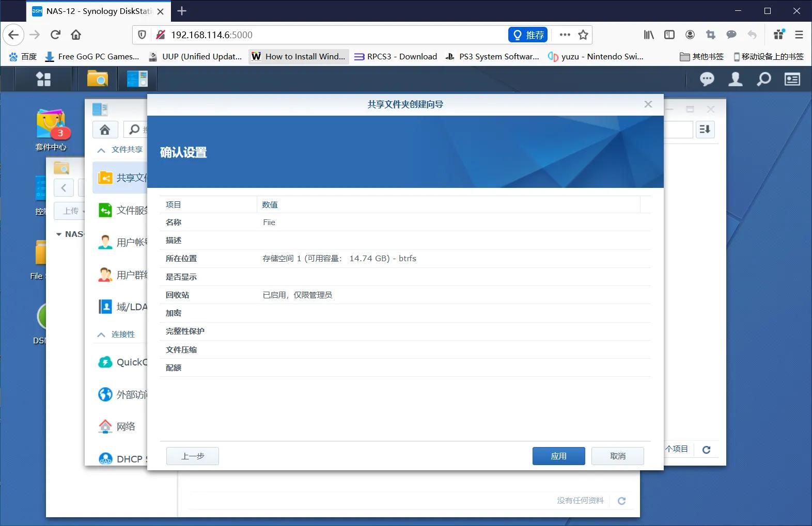Select the 回收站 row

tap(405, 295)
